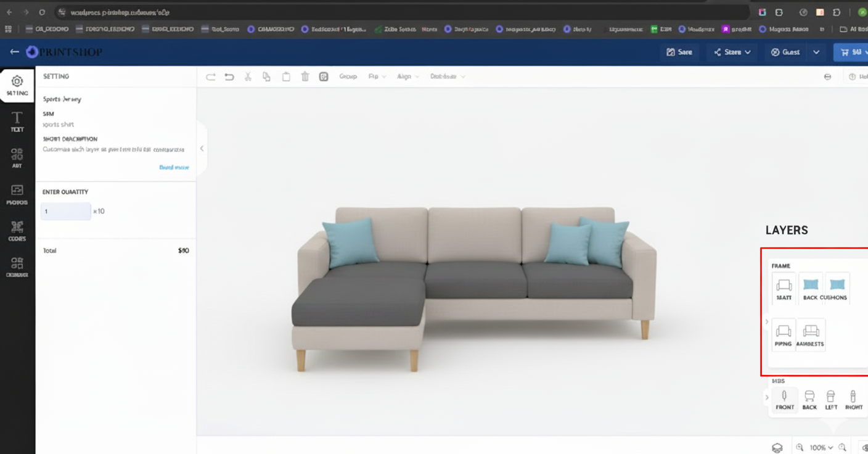868x454 pixels.
Task: Open the Art panel in the sidebar
Action: coord(17,158)
